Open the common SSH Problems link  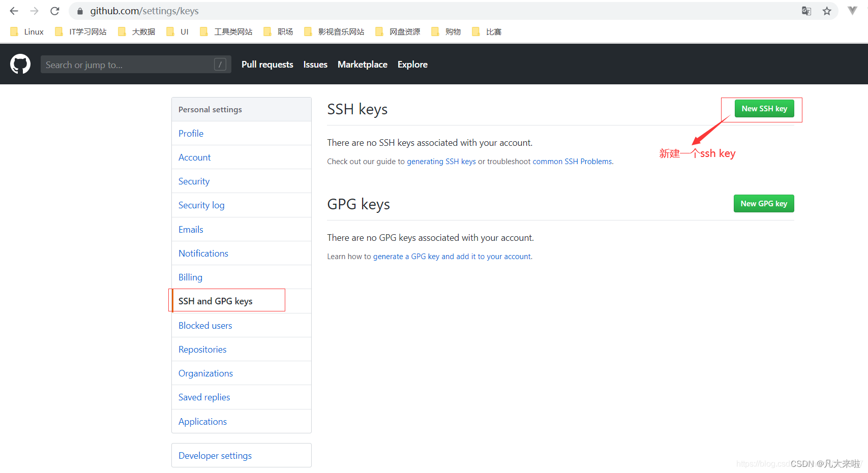point(572,161)
